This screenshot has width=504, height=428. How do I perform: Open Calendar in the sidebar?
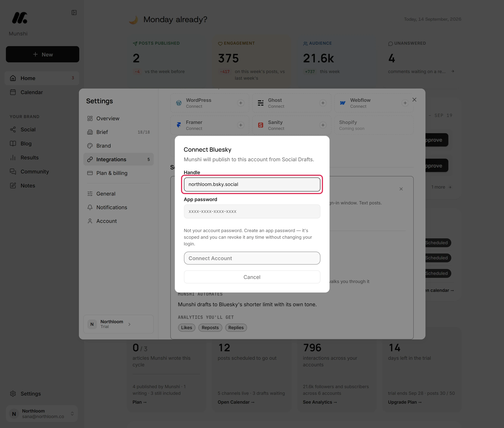pos(42,92)
